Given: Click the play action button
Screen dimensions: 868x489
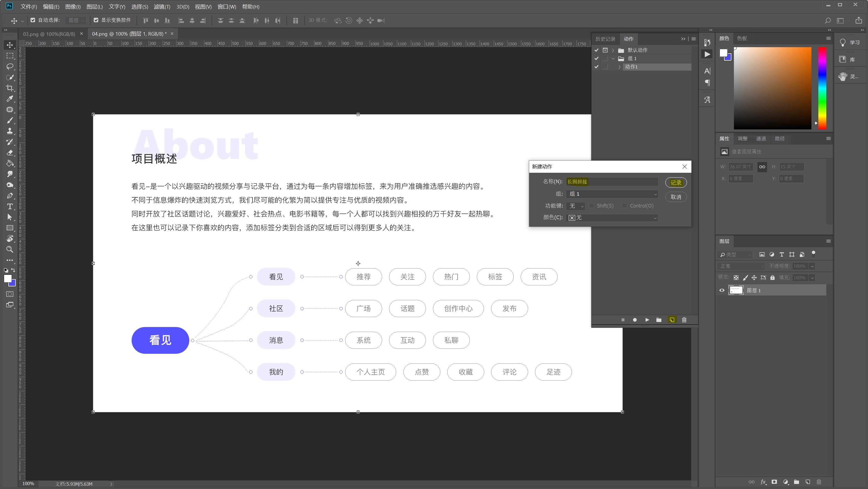Looking at the screenshot, I should tap(647, 320).
